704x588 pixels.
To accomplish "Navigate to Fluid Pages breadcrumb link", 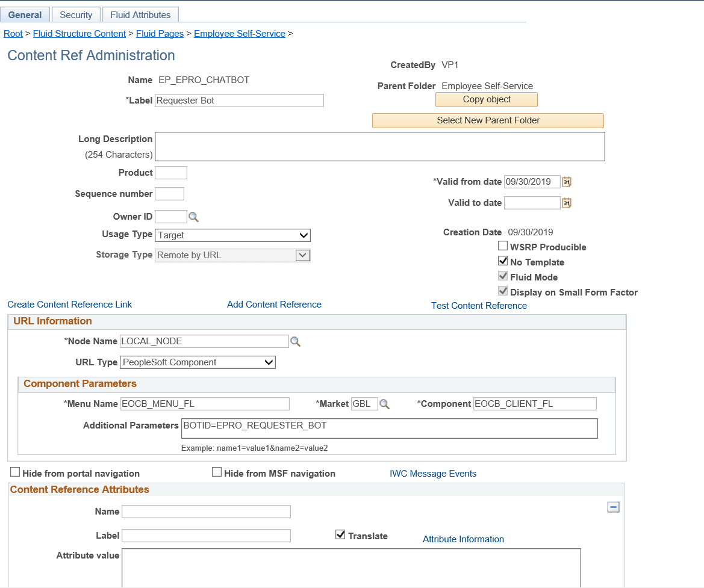I will 160,33.
